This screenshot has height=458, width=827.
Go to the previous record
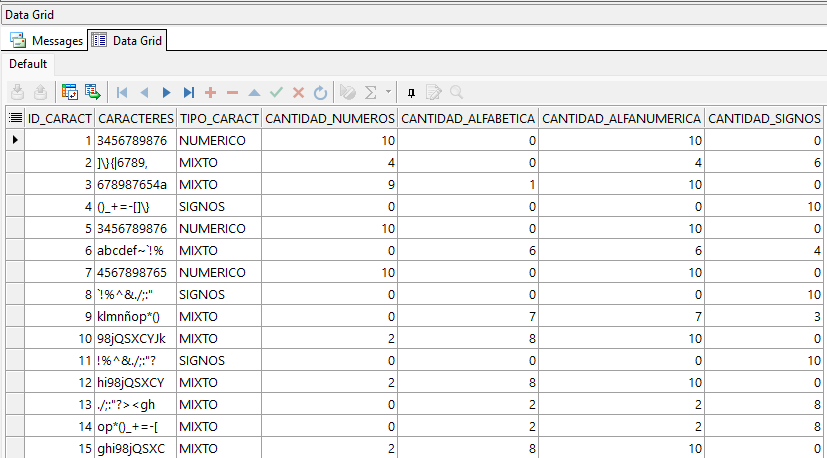(144, 92)
